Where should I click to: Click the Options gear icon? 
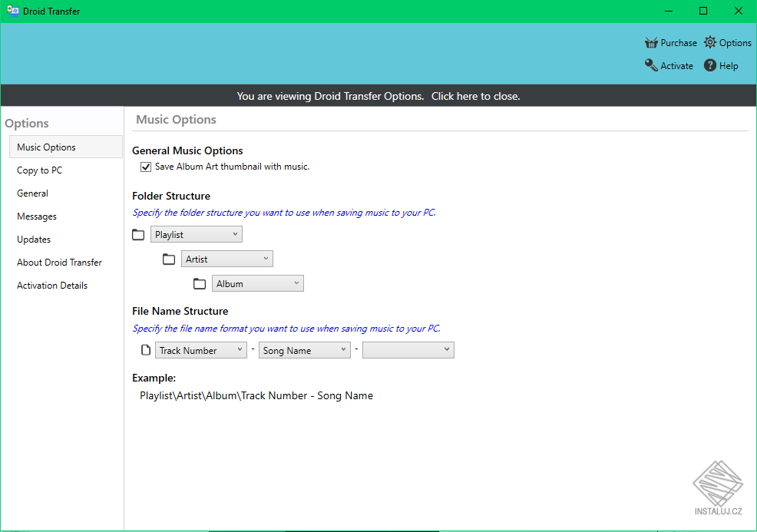[x=709, y=42]
